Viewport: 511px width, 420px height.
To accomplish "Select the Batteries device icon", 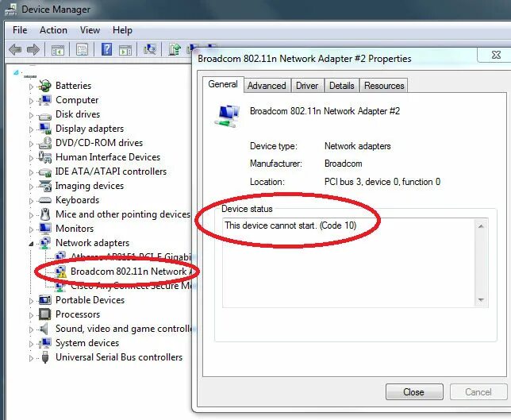I will [44, 86].
